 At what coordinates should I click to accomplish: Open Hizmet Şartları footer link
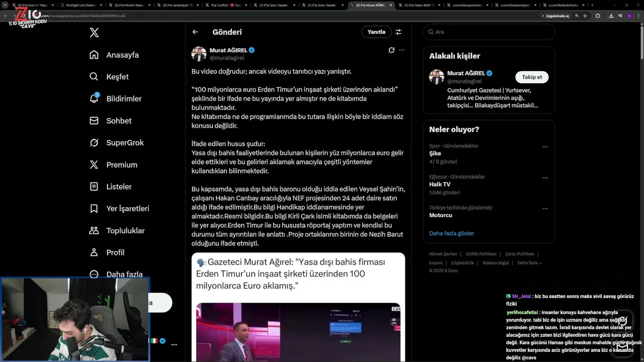pos(443,254)
